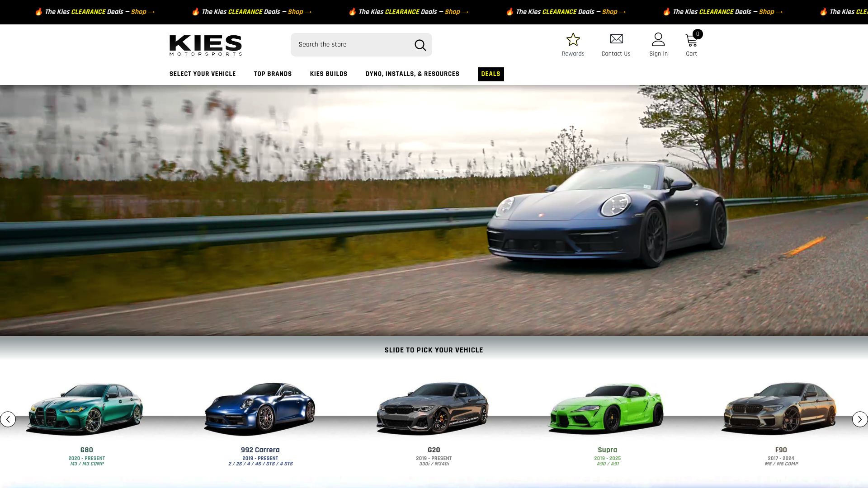Click the F90 vehicle name

(781, 450)
